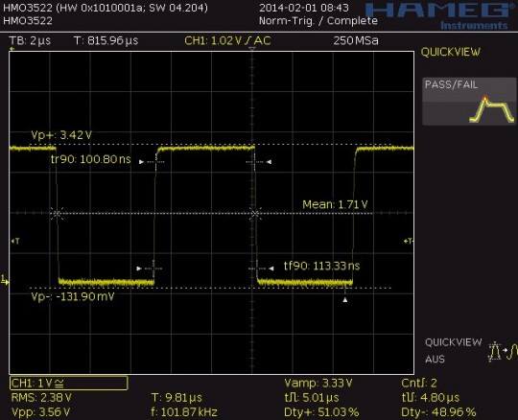Click the tr90 100.80 ns rise time label
This screenshot has width=518, height=420.
[91, 159]
